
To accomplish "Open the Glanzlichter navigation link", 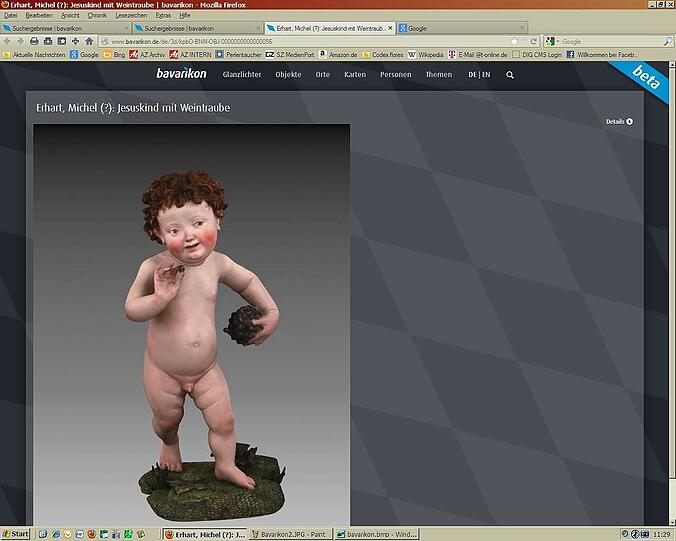I will tap(241, 75).
